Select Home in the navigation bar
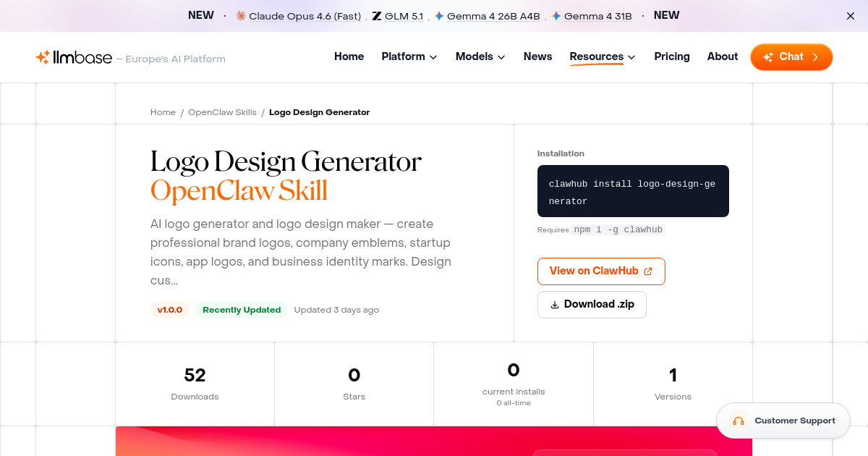 pos(349,56)
